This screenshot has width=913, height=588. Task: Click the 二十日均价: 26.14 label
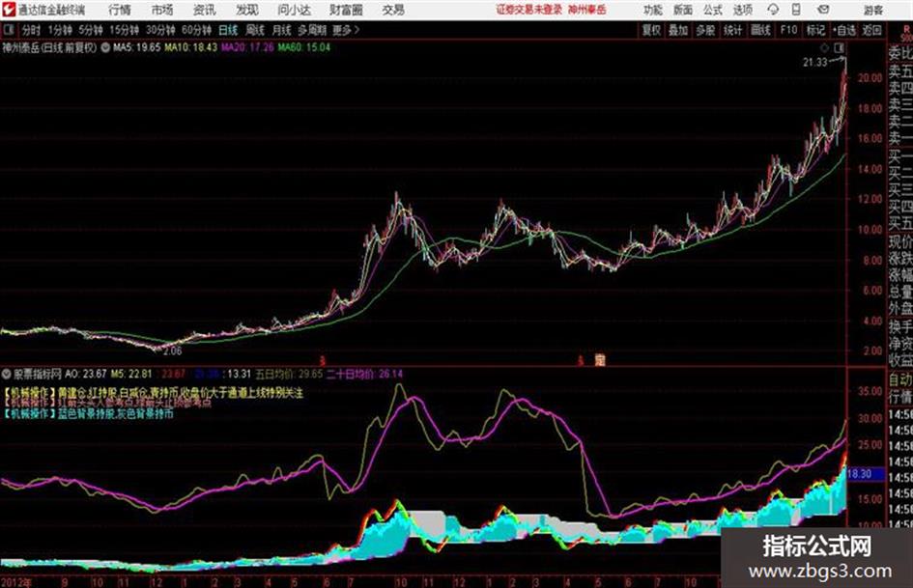(364, 374)
